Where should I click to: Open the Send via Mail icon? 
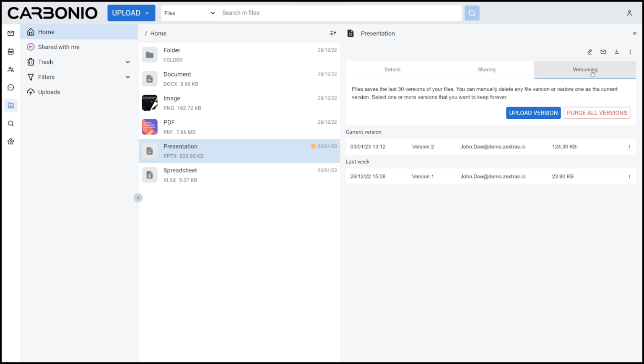603,52
